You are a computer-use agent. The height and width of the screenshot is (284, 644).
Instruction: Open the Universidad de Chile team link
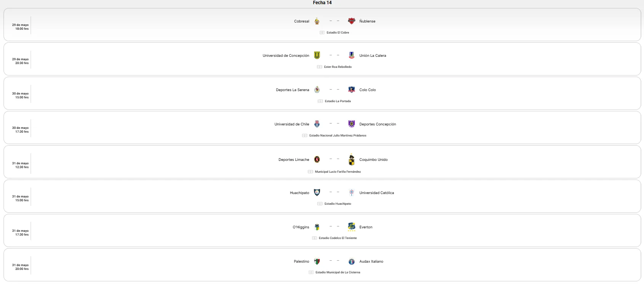[x=292, y=124]
